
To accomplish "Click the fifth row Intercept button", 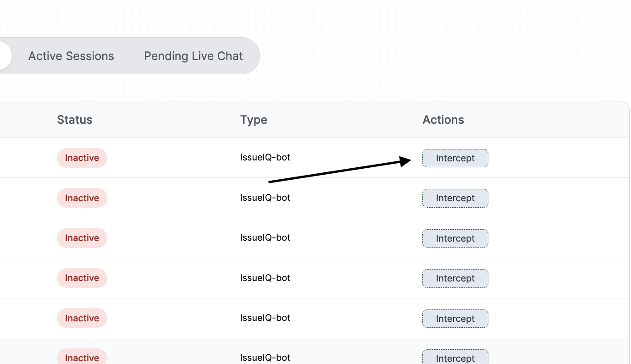I will [x=455, y=319].
